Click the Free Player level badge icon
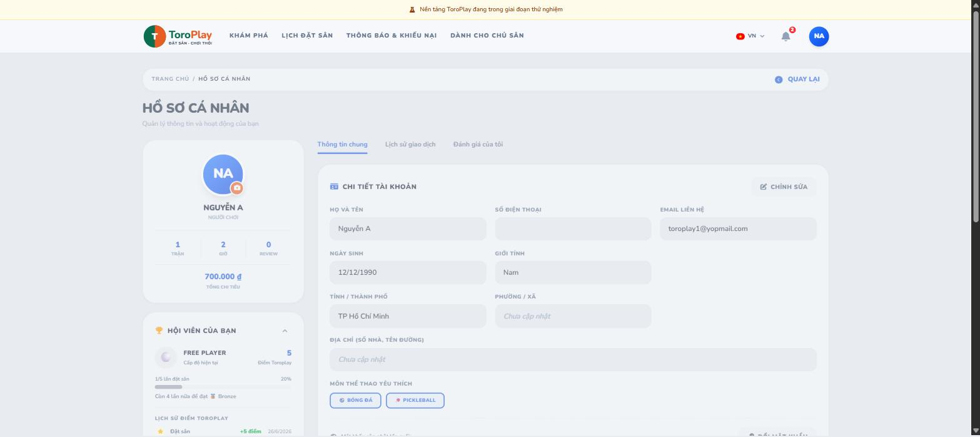Viewport: 980px width, 437px height. [x=166, y=357]
